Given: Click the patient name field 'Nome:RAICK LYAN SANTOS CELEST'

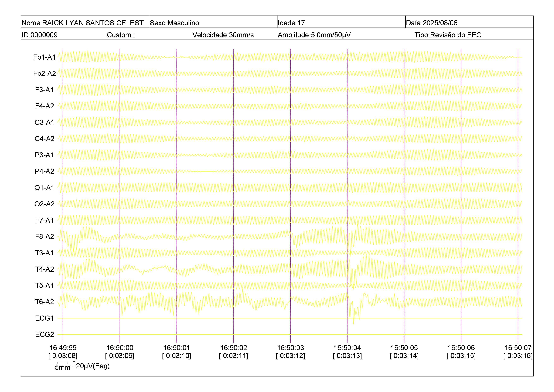Looking at the screenshot, I should 83,23.
